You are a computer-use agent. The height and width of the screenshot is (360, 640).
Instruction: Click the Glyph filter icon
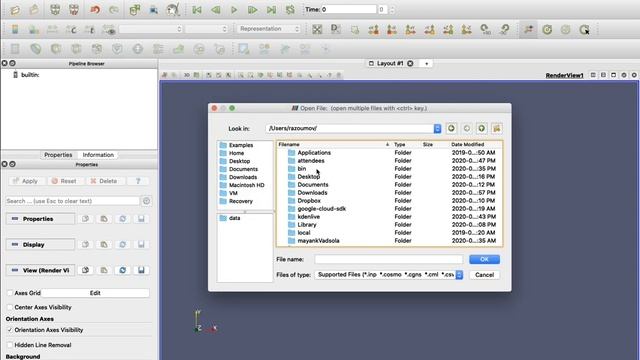point(138,49)
